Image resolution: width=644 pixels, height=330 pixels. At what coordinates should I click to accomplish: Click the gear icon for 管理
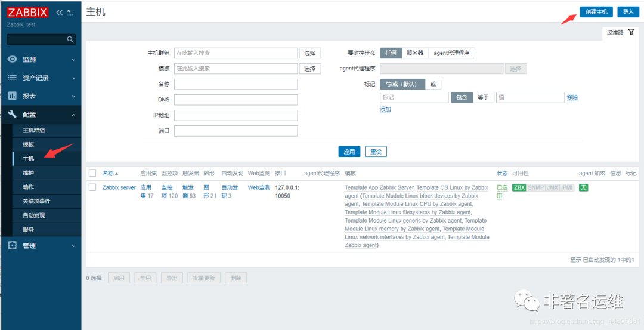13,245
